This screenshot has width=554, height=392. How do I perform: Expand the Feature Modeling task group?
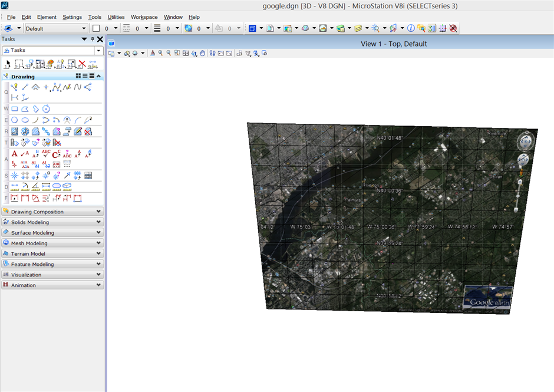click(x=52, y=264)
